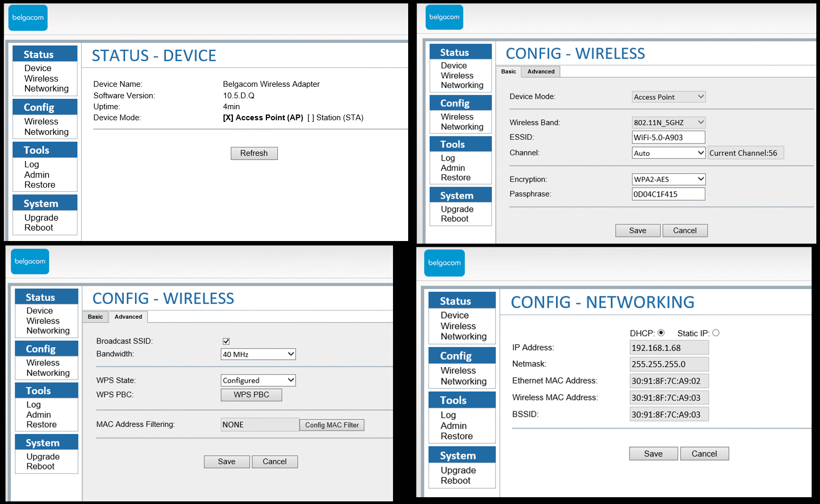820x504 pixels.
Task: Open the Bandwidth 40 MHz dropdown
Action: click(x=258, y=354)
